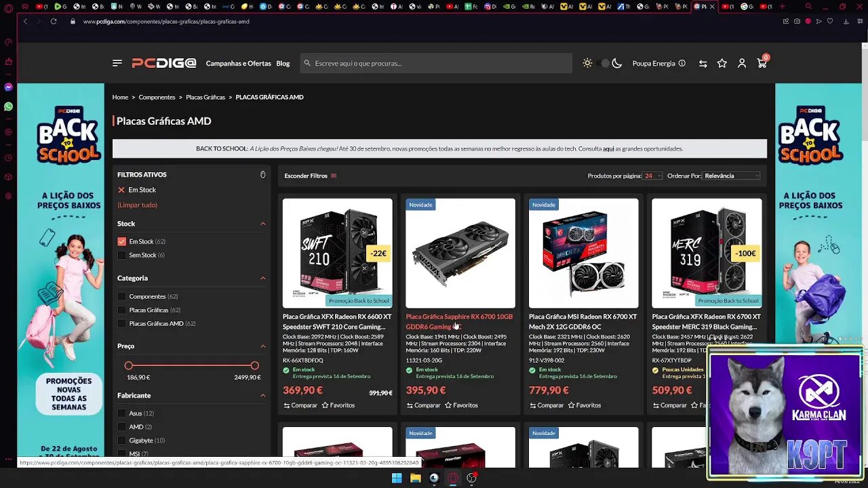Check the Gigabyte manufacturer checkbox

click(x=122, y=440)
